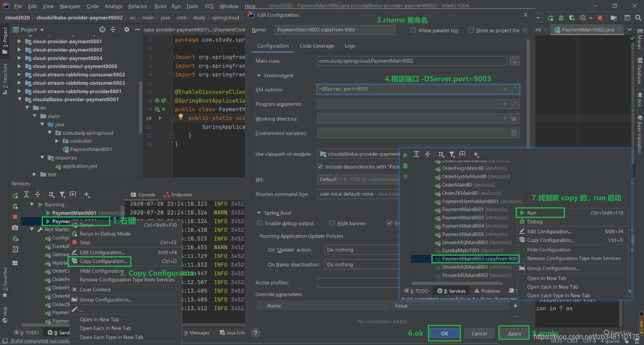This screenshot has height=345, width=644.
Task: Click the Name input field
Action: pyautogui.click(x=335, y=30)
